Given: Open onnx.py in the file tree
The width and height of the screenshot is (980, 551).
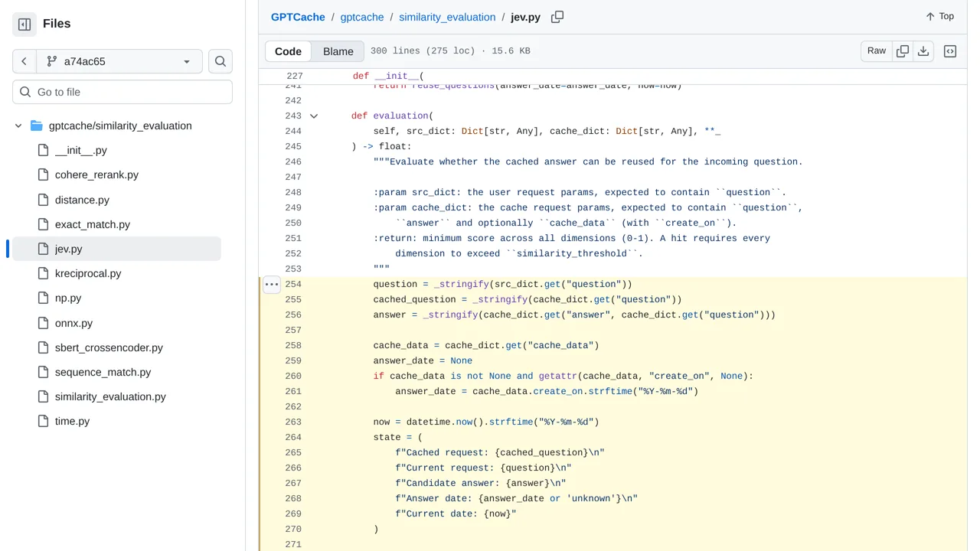Looking at the screenshot, I should click(x=73, y=323).
